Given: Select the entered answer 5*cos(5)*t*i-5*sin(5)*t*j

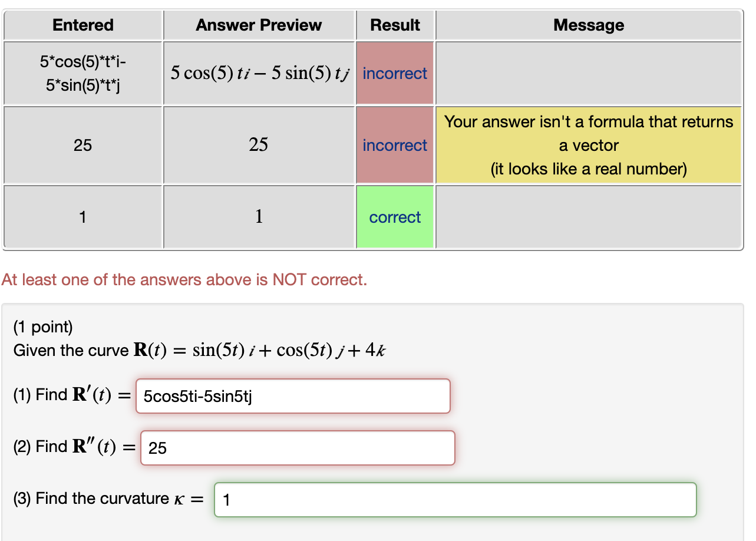Looking at the screenshot, I should pyautogui.click(x=82, y=73).
